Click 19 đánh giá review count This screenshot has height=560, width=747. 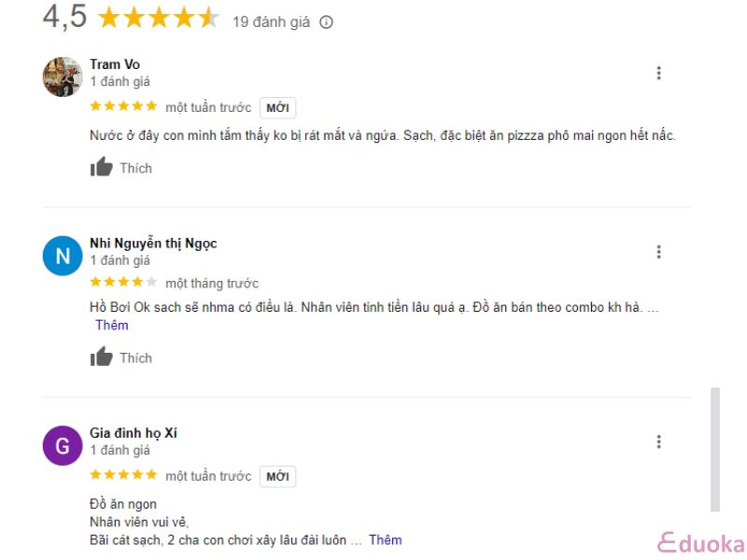[x=271, y=22]
